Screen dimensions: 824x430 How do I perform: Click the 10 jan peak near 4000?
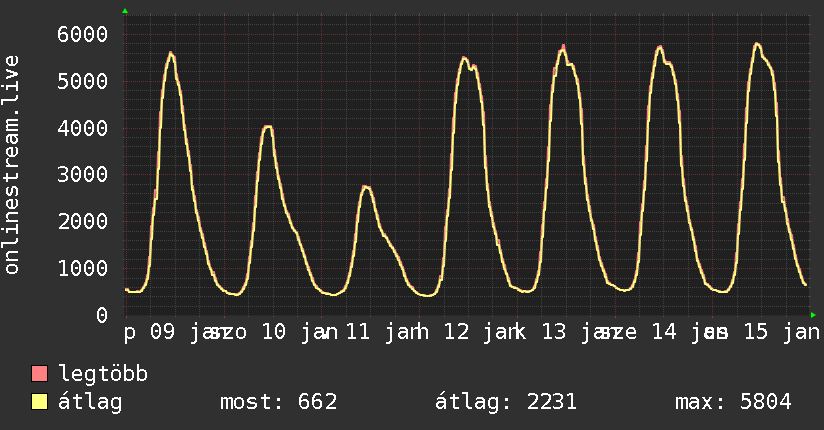click(268, 127)
